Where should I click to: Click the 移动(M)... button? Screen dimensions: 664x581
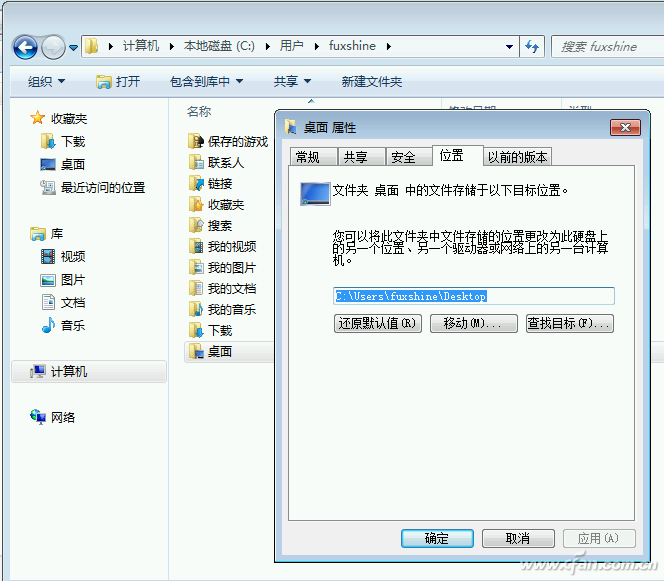pyautogui.click(x=473, y=323)
